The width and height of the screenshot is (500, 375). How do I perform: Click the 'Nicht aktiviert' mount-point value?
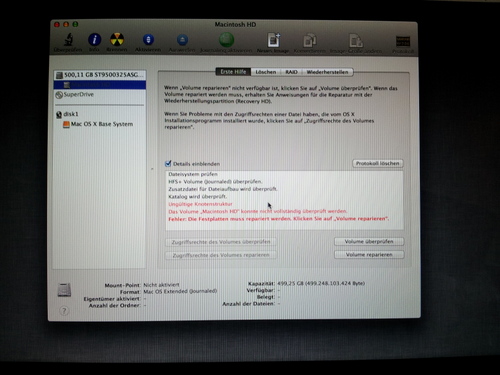click(x=161, y=285)
